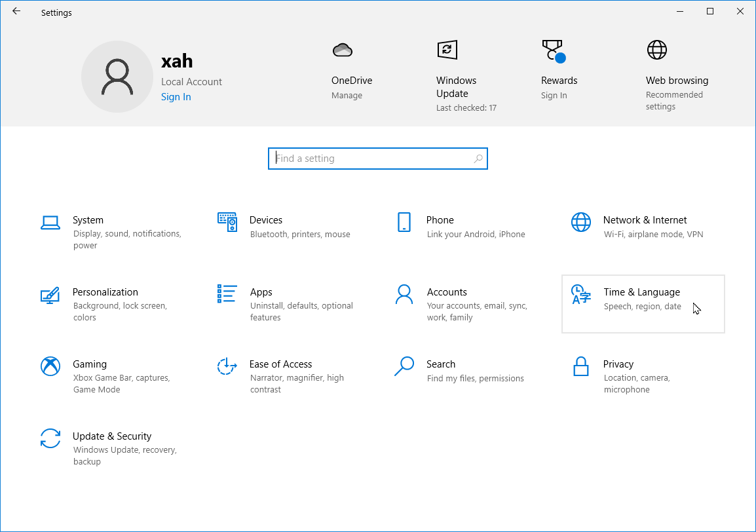The width and height of the screenshot is (756, 532).
Task: Open the Time & Language tile
Action: (643, 303)
